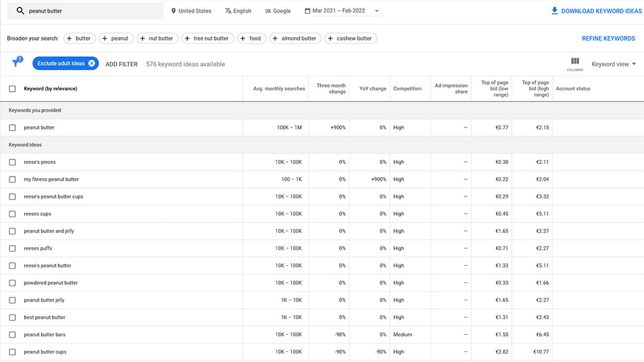Tick the checkbox for peanut butter
Viewport: 644px width, 362px height.
point(13,128)
